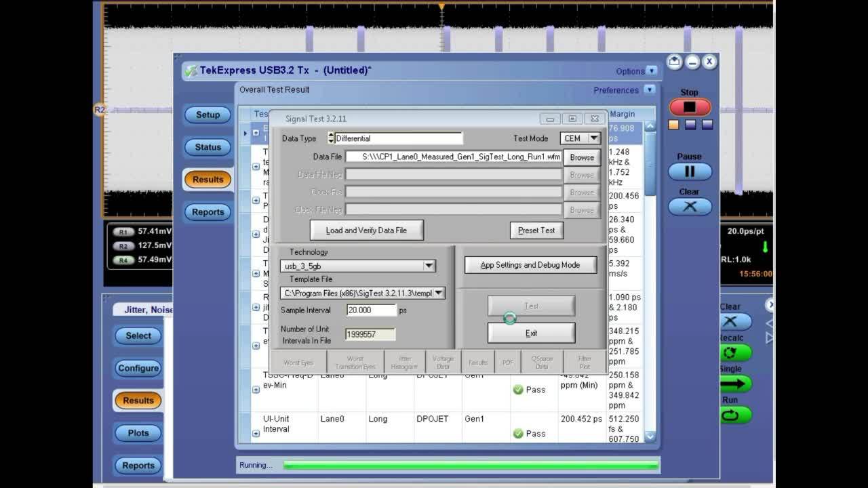
Task: Expand the UI-Unit Interval result row
Action: coord(256,433)
